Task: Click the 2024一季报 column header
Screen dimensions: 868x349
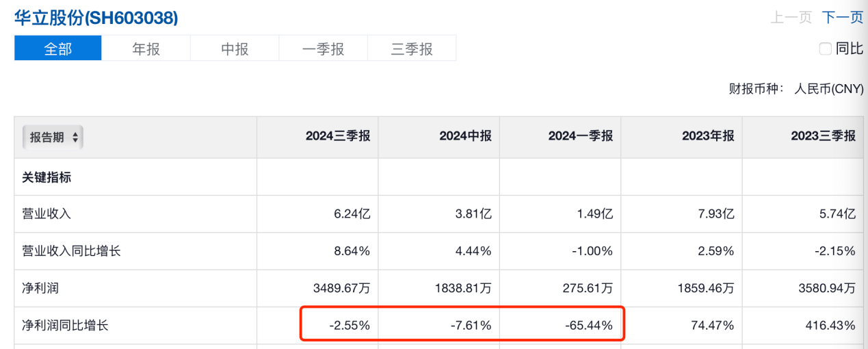Action: 580,136
